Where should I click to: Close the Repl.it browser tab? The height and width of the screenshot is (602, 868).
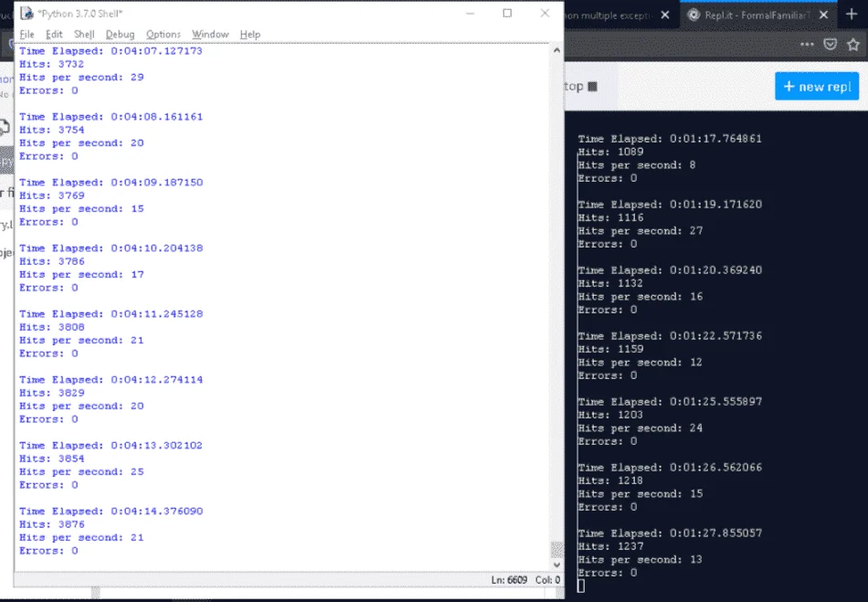pos(824,15)
